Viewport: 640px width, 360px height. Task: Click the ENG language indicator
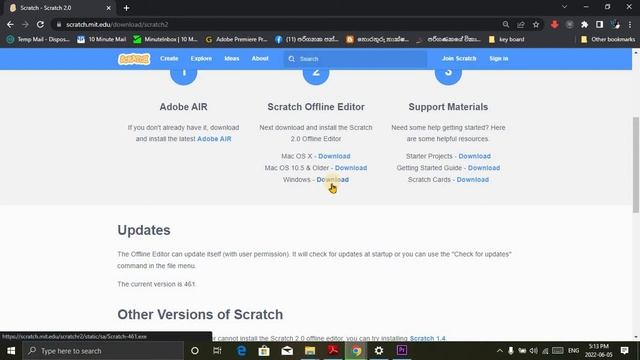[x=573, y=351]
